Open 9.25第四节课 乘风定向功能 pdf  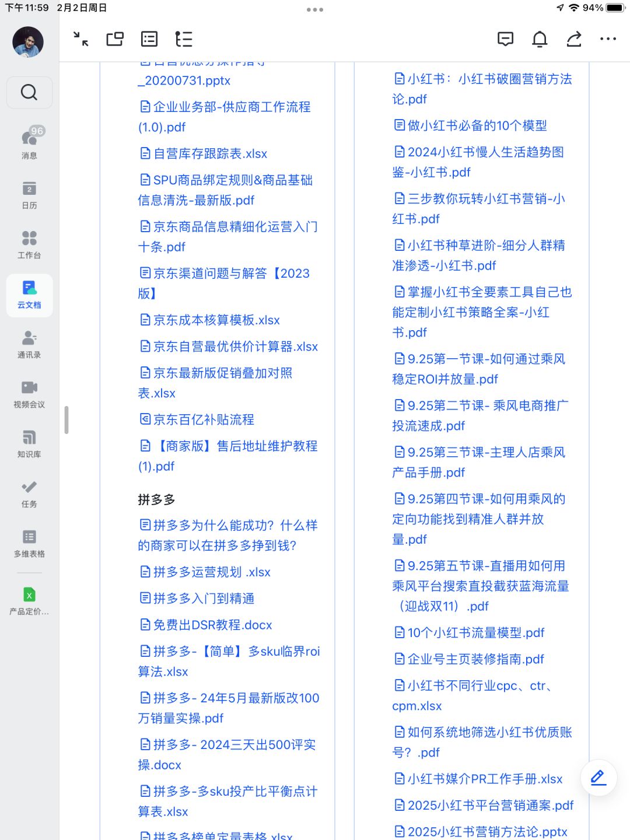pyautogui.click(x=479, y=519)
